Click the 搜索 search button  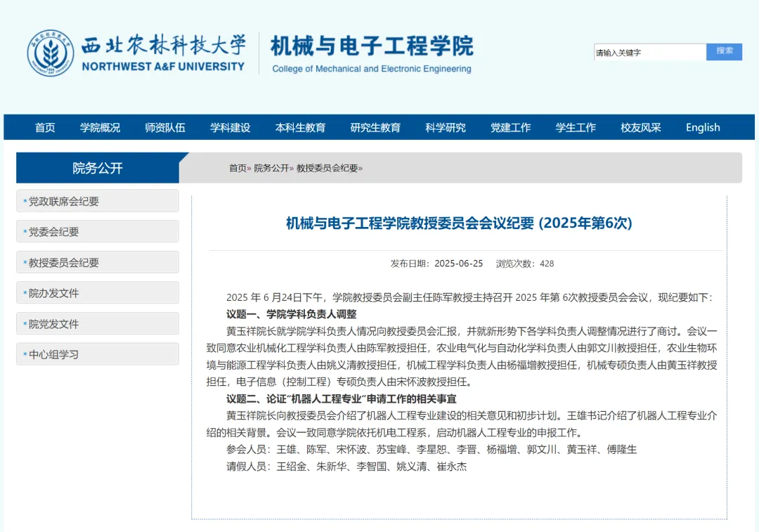coord(724,52)
